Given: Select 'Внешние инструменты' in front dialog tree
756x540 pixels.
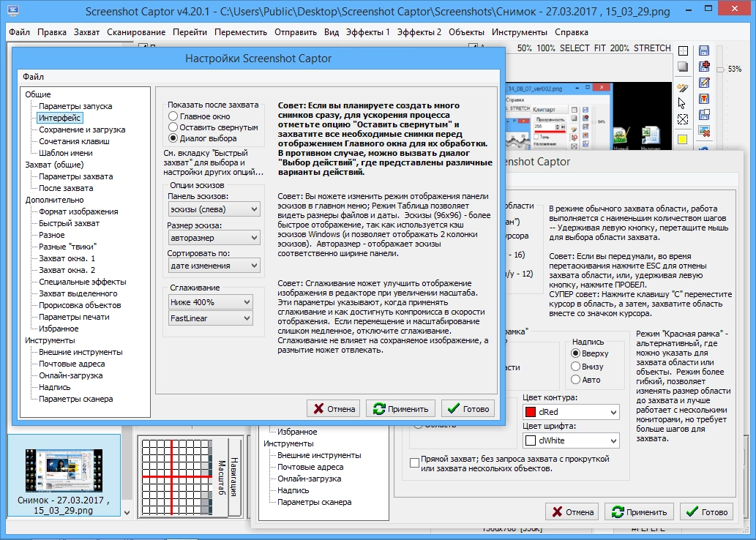Looking at the screenshot, I should (81, 352).
